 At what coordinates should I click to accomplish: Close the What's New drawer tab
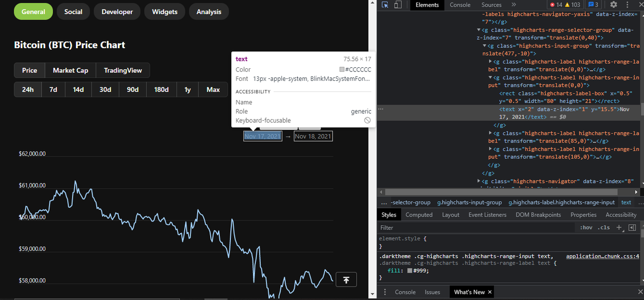click(x=490, y=292)
